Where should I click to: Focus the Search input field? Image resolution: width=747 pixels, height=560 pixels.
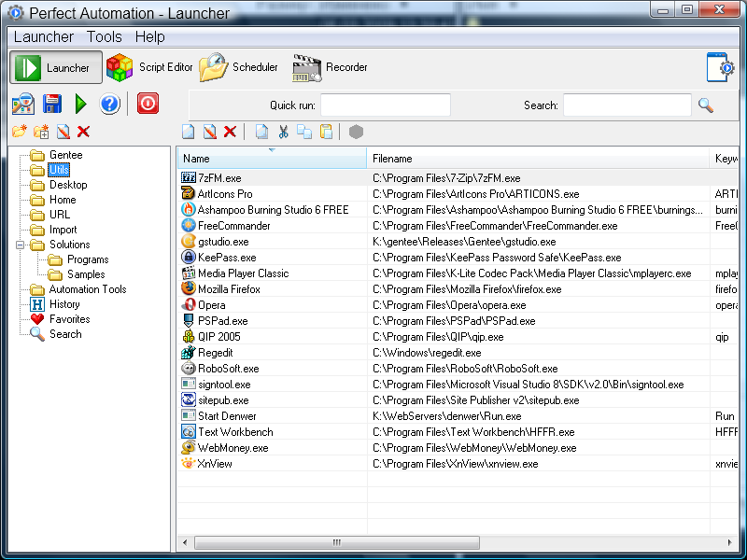coord(627,105)
